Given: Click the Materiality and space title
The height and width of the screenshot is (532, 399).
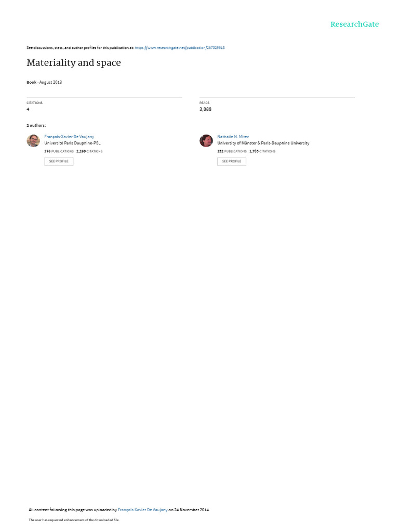Looking at the screenshot, I should (x=74, y=63).
